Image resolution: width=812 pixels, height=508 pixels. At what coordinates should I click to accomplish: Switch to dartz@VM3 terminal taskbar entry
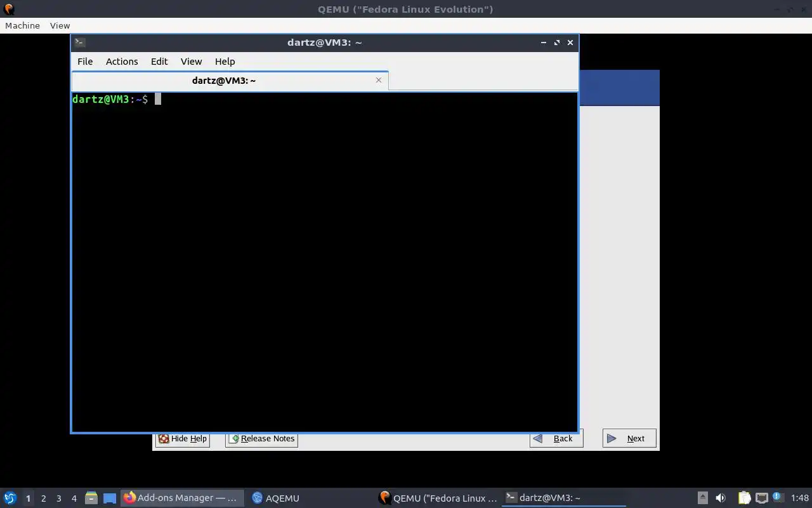[x=564, y=498]
